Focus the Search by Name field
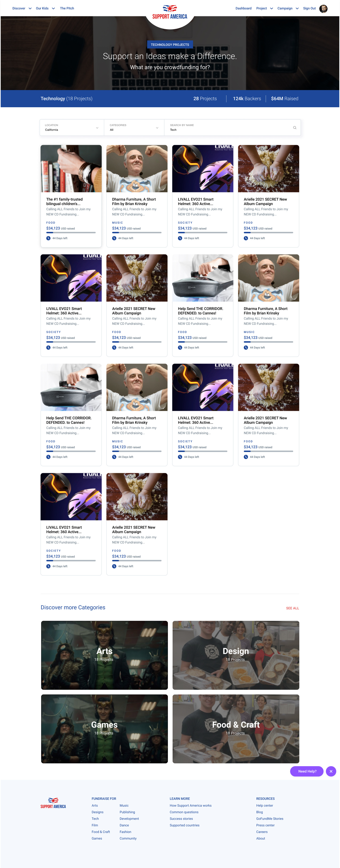This screenshot has width=340, height=868. [232, 128]
